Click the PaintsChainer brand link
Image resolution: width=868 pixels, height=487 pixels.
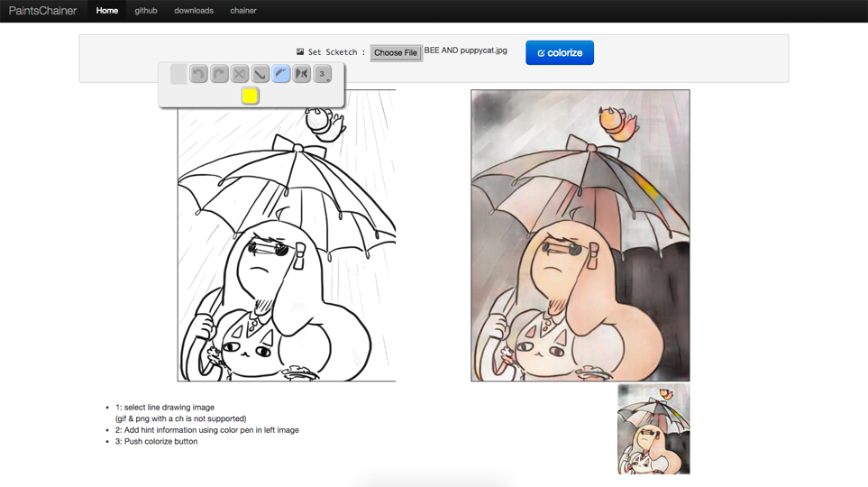pos(42,11)
